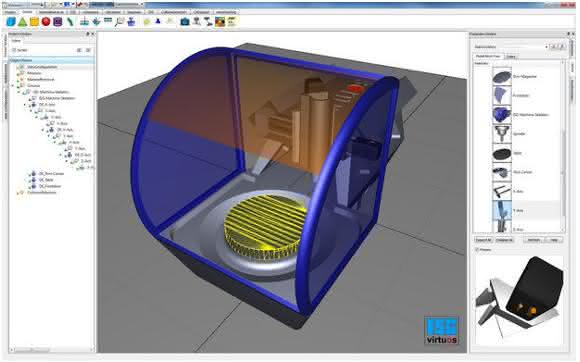The image size is (580, 362).
Task: Click the red sphere icon in toolbar
Action: click(46, 22)
